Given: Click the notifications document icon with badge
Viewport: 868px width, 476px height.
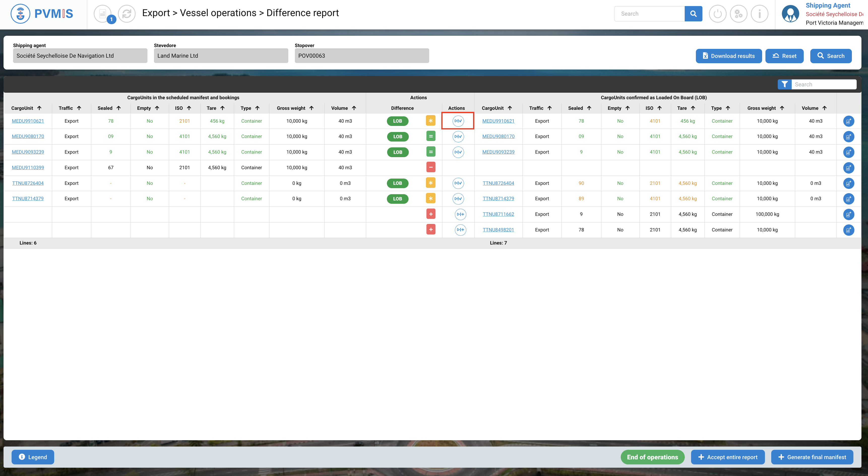Looking at the screenshot, I should point(103,14).
